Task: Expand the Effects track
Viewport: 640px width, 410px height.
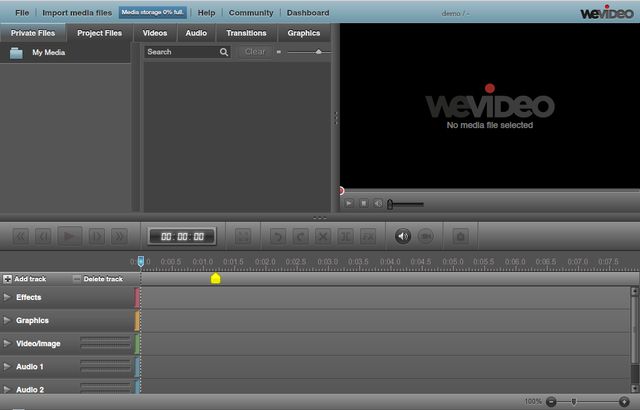Action: (x=7, y=297)
